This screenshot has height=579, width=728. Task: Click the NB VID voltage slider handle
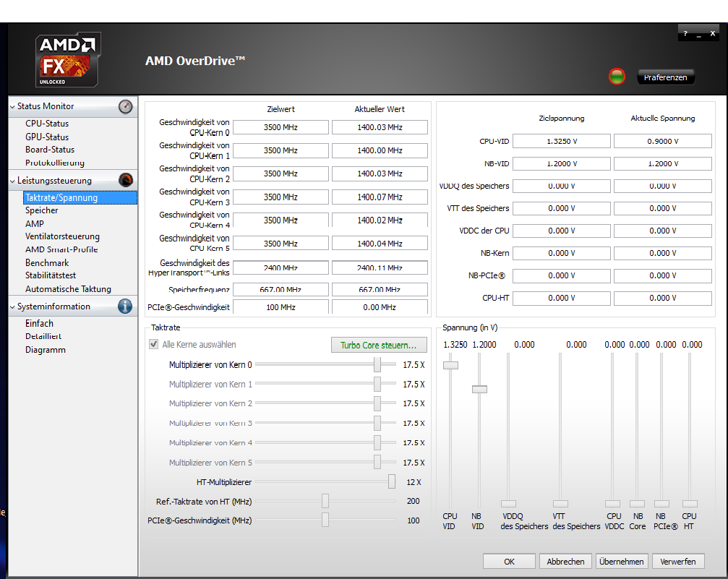(x=479, y=389)
